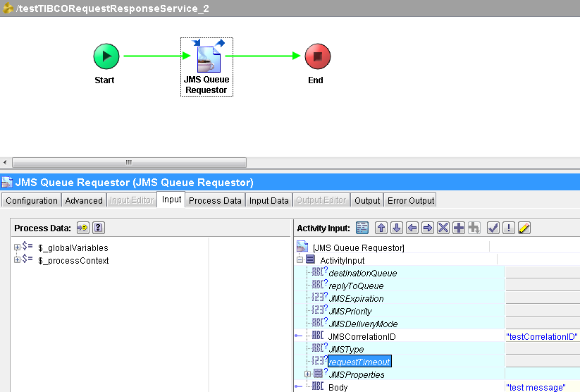The height and width of the screenshot is (392, 580).
Task: Expand the $_globalVariables tree node
Action: coord(18,247)
